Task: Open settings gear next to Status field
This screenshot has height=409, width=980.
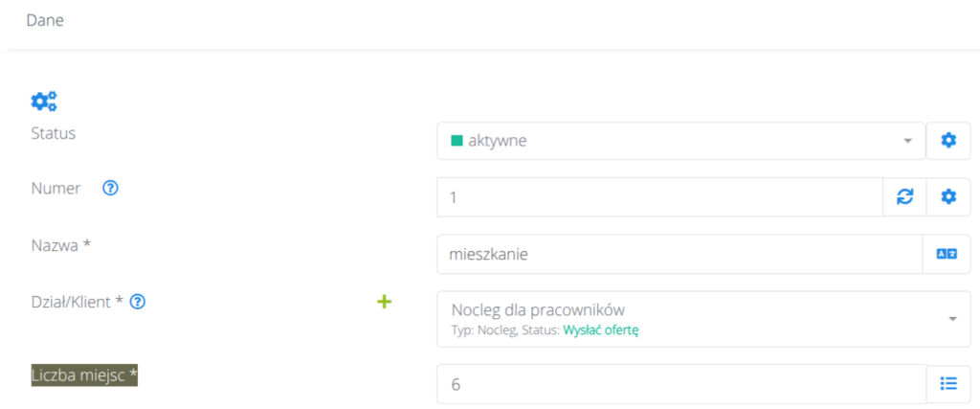Action: click(x=948, y=141)
